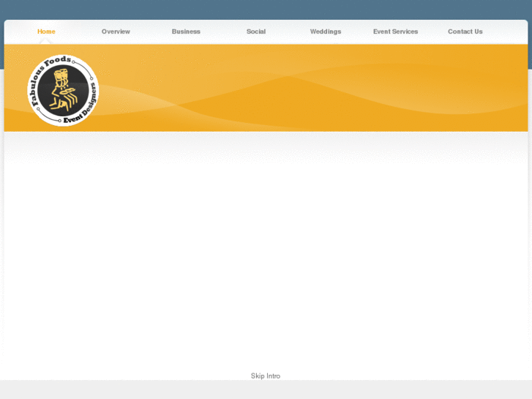This screenshot has height=399, width=532.
Task: Click the Fabulous Foods Event Designers logo
Action: point(63,90)
